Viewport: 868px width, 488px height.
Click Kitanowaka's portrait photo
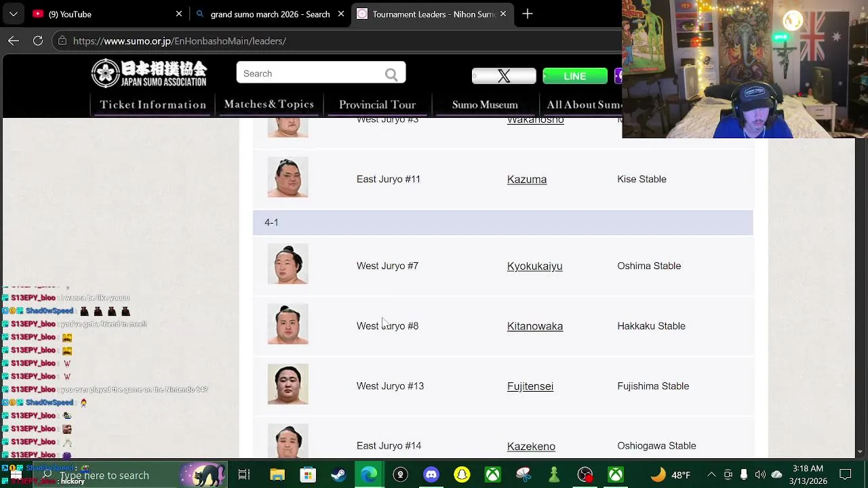(x=288, y=324)
